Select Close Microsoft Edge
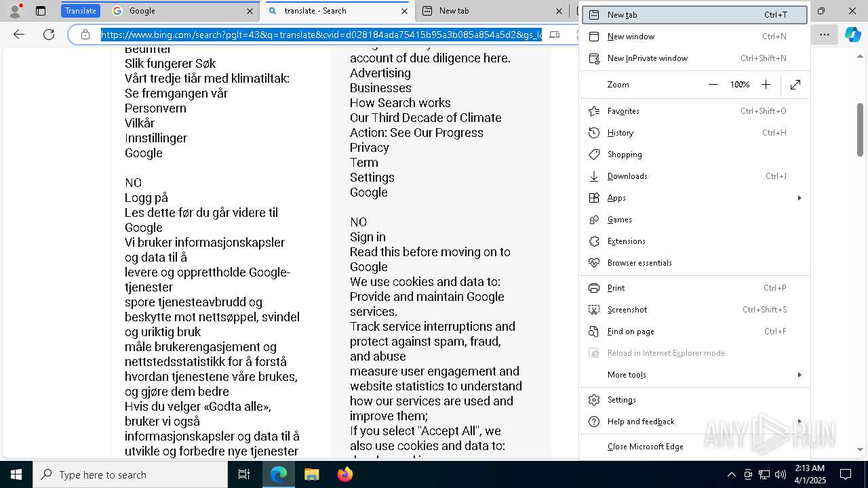Viewport: 868px width, 488px height. (695, 447)
